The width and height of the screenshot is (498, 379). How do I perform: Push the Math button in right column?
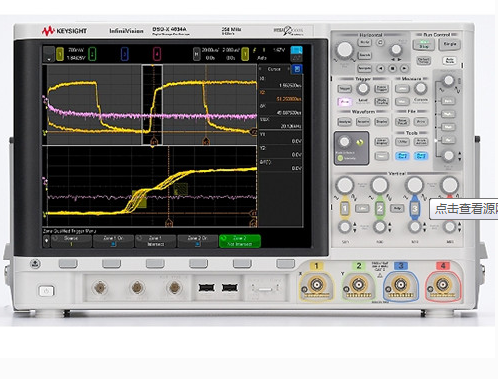pos(448,127)
